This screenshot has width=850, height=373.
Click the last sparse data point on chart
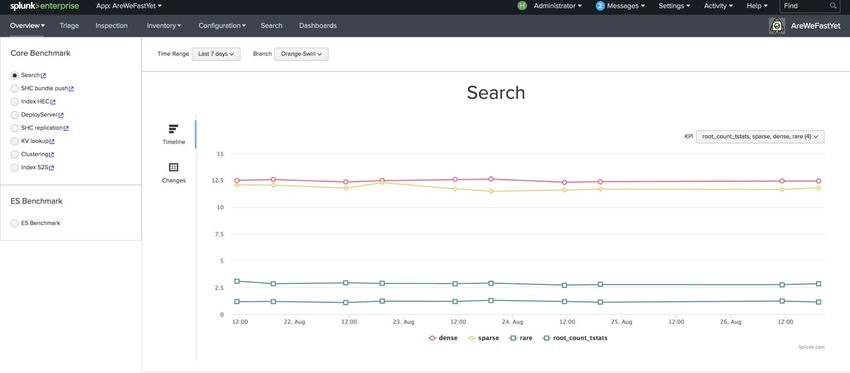click(x=819, y=188)
